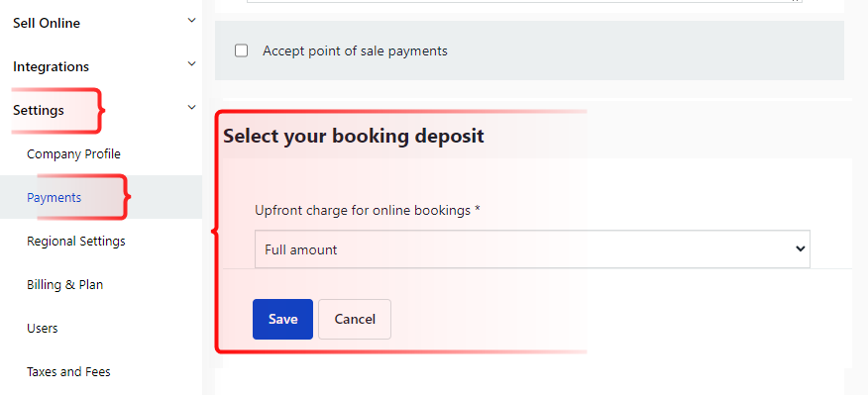Image resolution: width=868 pixels, height=395 pixels.
Task: Collapse the Settings chevron arrow
Action: pyautogui.click(x=191, y=107)
